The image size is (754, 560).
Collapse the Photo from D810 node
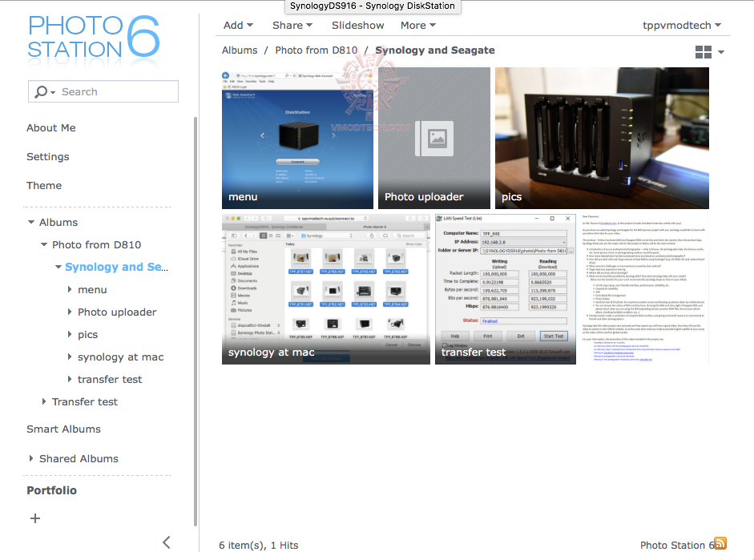click(x=44, y=244)
